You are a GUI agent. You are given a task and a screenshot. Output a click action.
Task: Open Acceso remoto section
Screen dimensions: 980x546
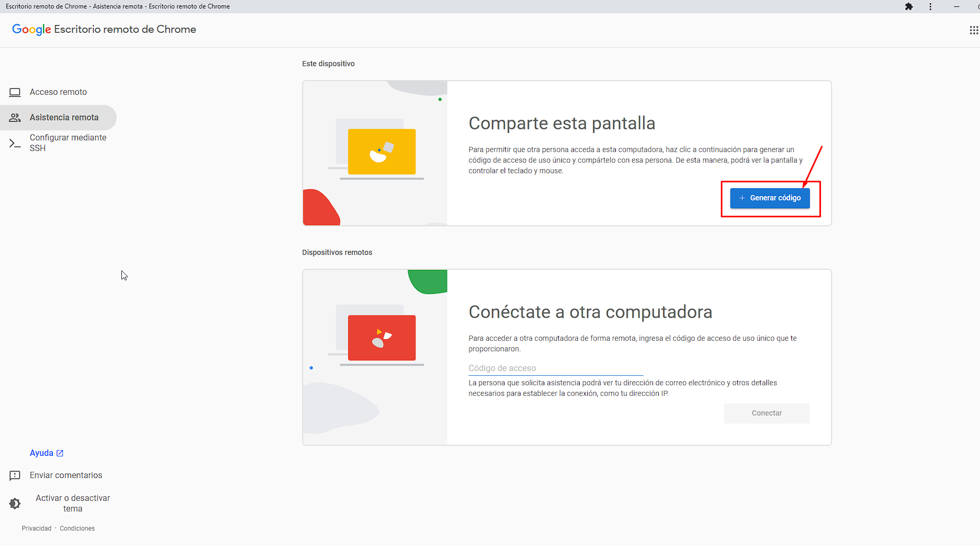[58, 92]
